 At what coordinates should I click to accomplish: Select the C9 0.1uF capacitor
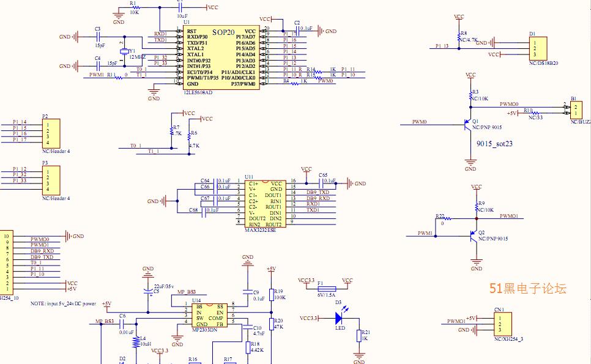[248, 292]
